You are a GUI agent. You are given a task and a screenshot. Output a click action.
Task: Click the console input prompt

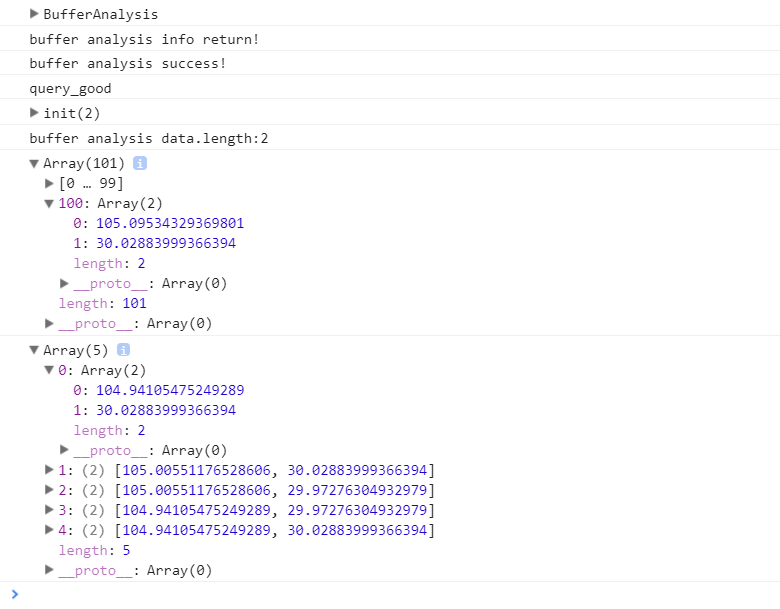pyautogui.click(x=400, y=594)
